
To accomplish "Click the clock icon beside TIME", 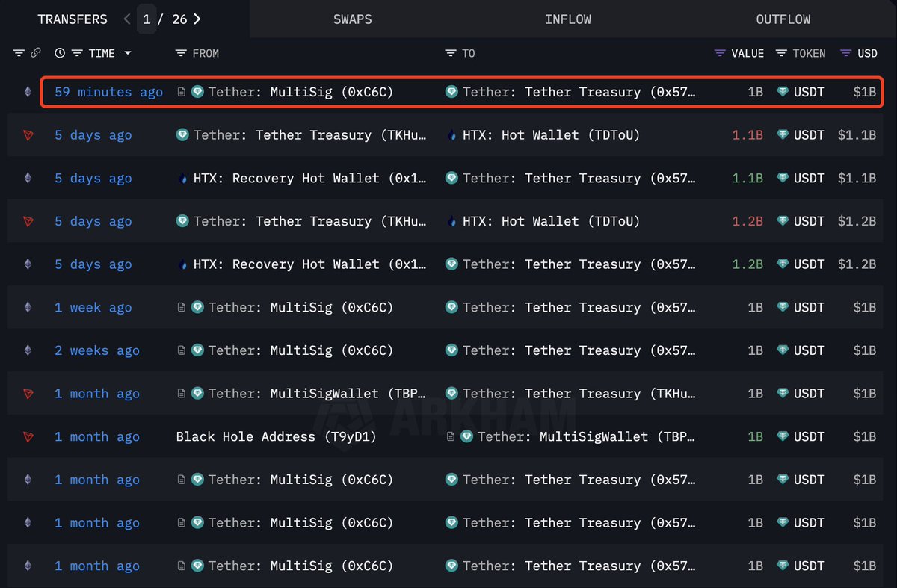I will click(x=60, y=53).
